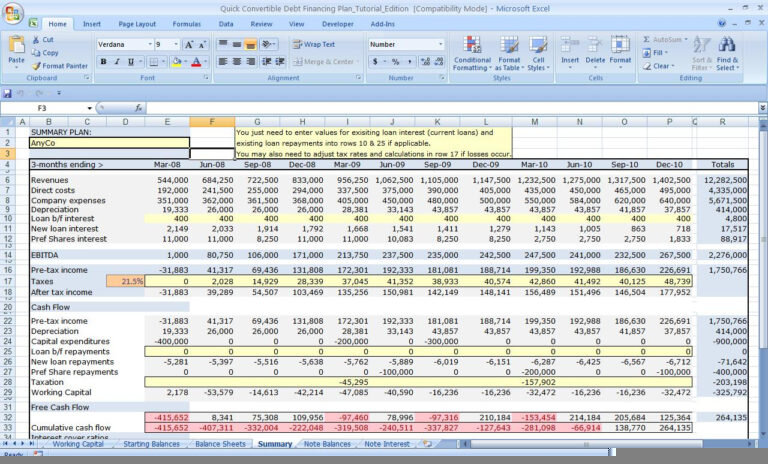The height and width of the screenshot is (464, 768).
Task: Apply the red Font Color
Action: click(196, 62)
